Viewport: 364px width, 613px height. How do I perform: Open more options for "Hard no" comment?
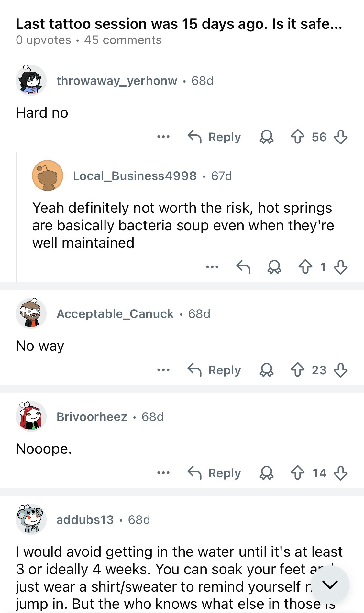coord(163,137)
